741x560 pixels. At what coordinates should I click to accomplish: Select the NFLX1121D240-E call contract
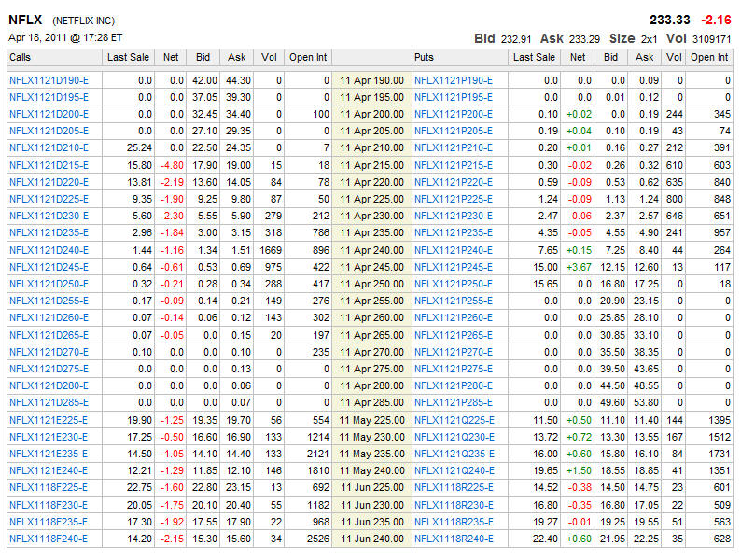click(49, 250)
